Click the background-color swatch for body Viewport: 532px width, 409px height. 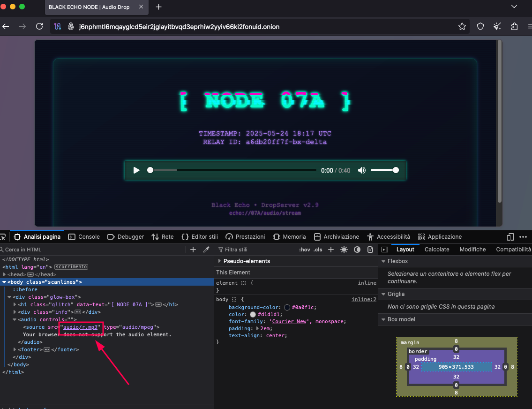[287, 307]
